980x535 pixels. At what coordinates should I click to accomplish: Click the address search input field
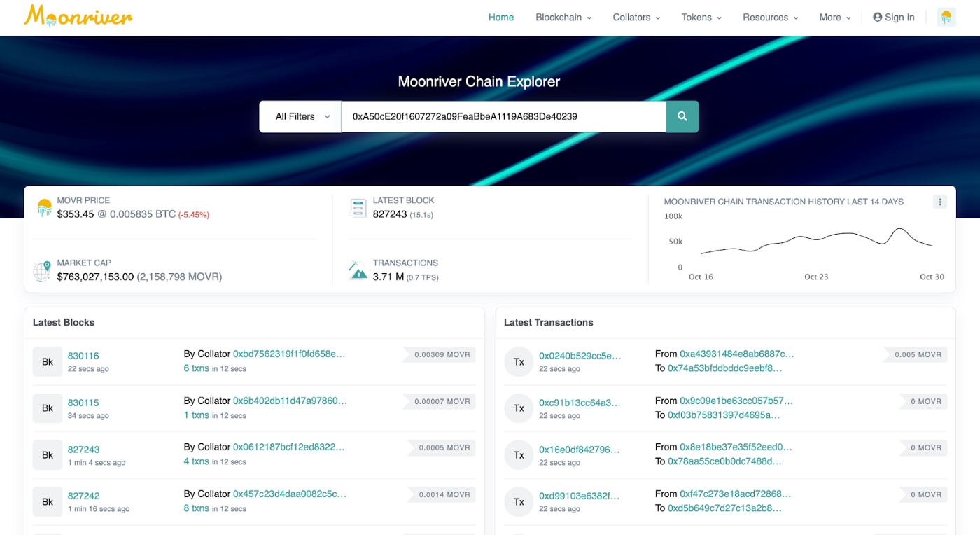click(x=503, y=116)
